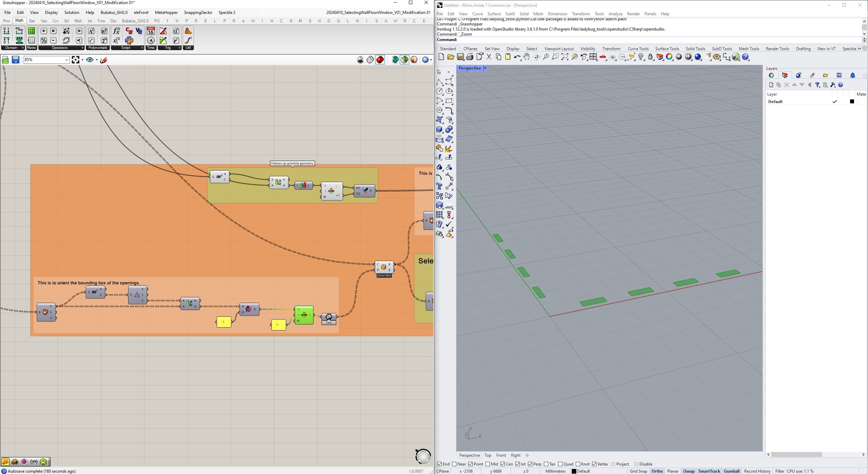
Task: Click the light bulb Hide objects icon
Action: (x=641, y=57)
